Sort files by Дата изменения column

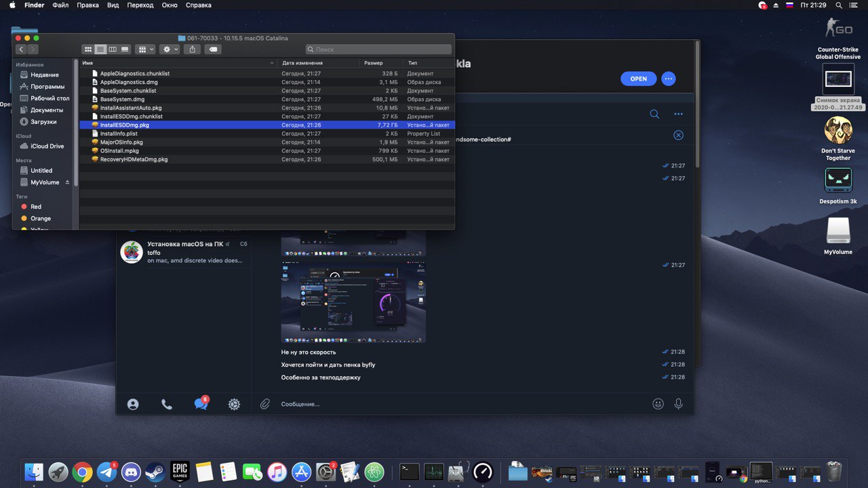(x=318, y=63)
